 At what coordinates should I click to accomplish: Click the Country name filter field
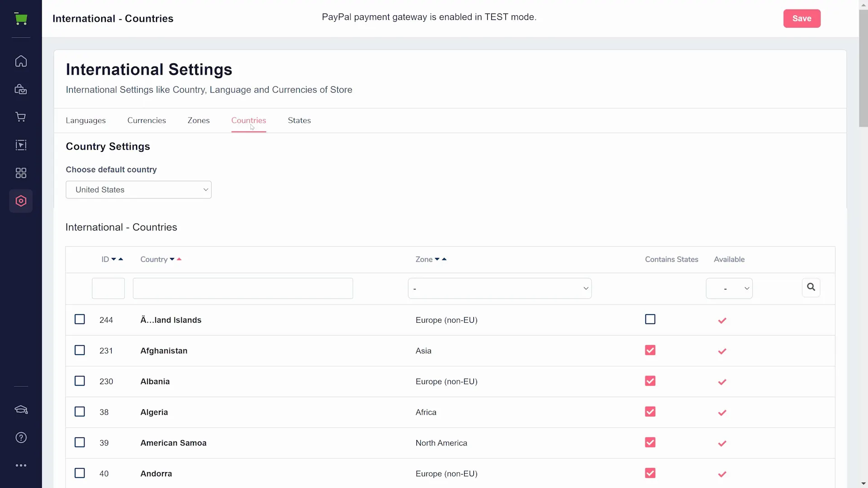tap(243, 288)
